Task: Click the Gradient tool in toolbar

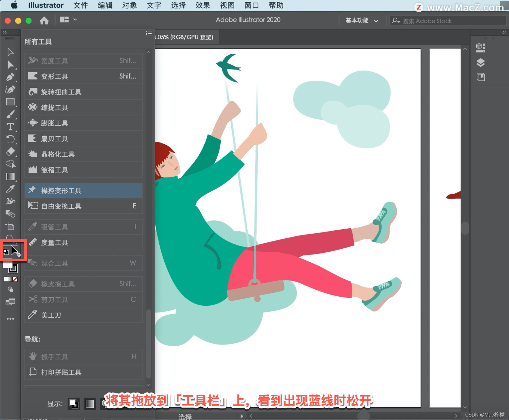Action: click(x=10, y=177)
